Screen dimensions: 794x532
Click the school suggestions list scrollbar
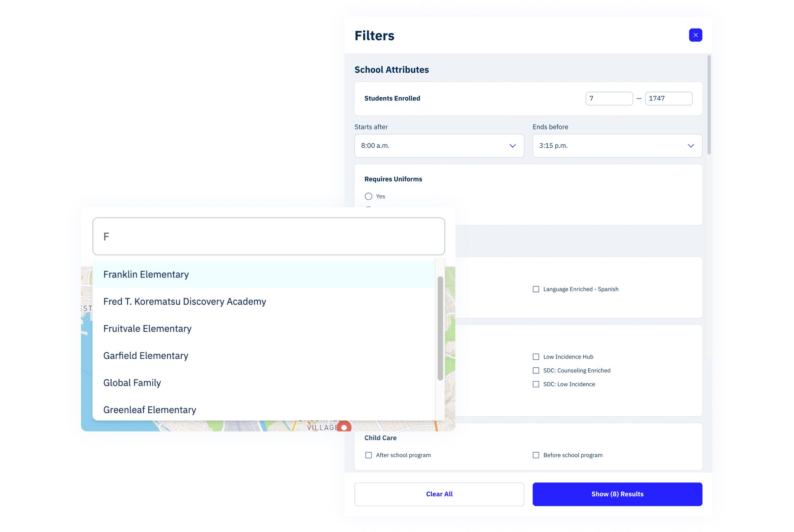click(440, 328)
